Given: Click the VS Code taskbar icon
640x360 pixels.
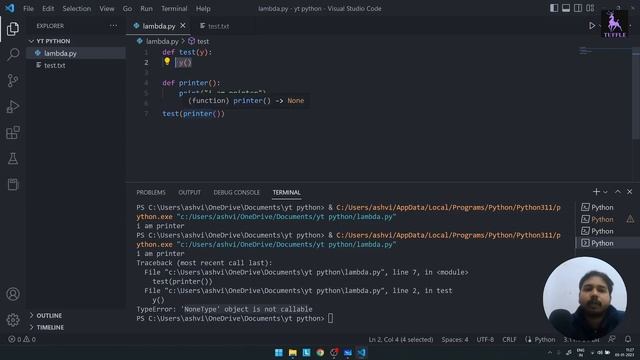Looking at the screenshot, I should pos(362,352).
